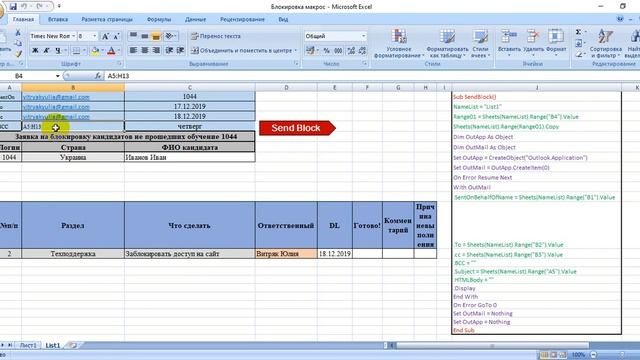Image resolution: width=640 pixels, height=360 pixels.
Task: Toggle bottom vertical alignment
Action: point(156,36)
